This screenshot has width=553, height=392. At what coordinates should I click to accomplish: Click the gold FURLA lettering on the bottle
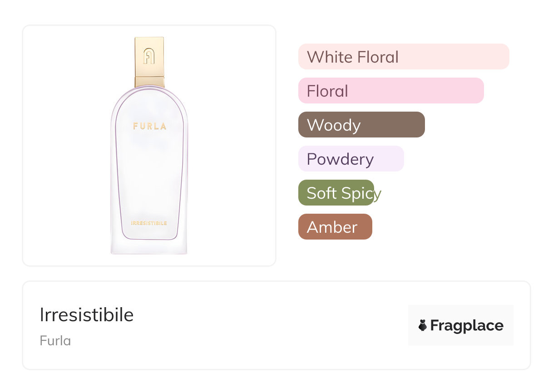pyautogui.click(x=149, y=126)
